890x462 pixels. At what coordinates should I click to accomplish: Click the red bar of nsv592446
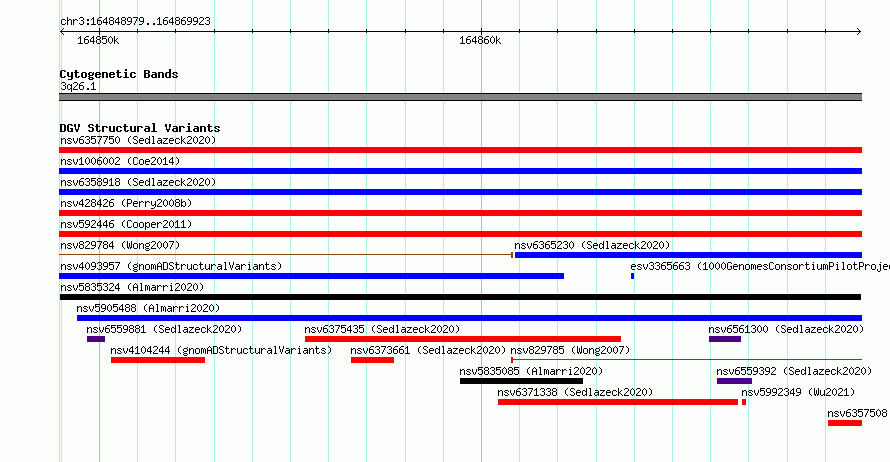460,234
